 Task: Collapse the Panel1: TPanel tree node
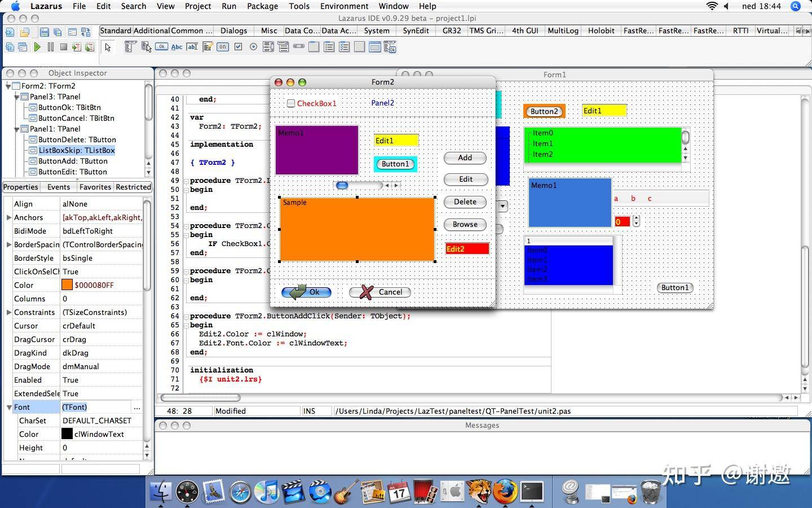pos(17,129)
